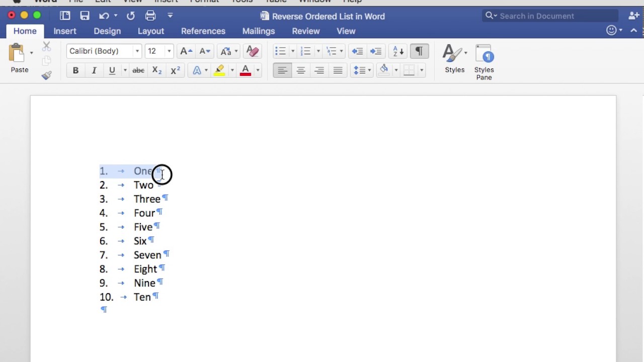Align text left

click(282, 71)
